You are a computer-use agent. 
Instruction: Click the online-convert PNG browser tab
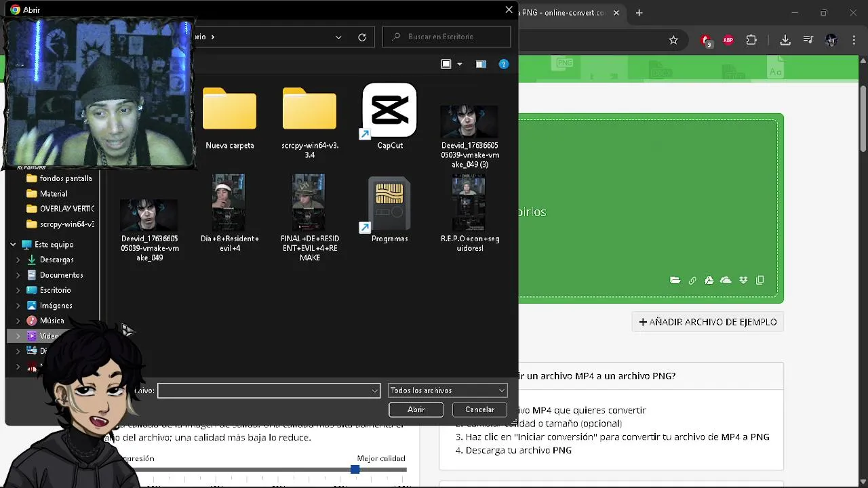561,13
